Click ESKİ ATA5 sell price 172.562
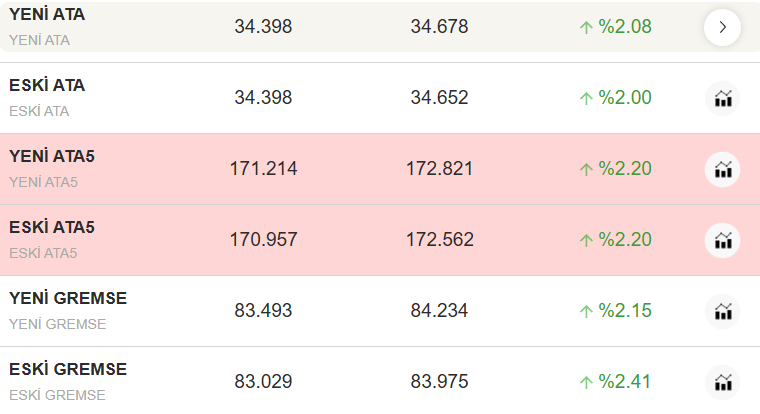Screen dimensions: 760x414 (440, 240)
